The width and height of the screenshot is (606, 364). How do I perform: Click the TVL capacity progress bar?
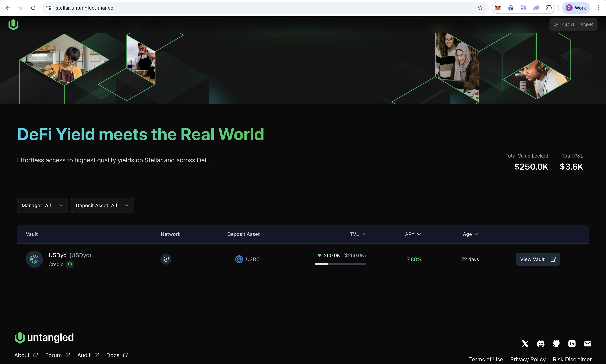click(340, 264)
